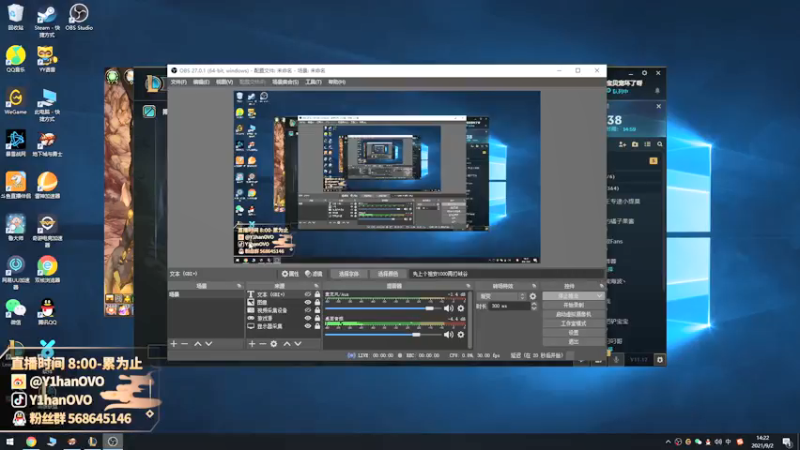
Task: Open microphone/Aux audio settings gear
Action: coord(461,308)
